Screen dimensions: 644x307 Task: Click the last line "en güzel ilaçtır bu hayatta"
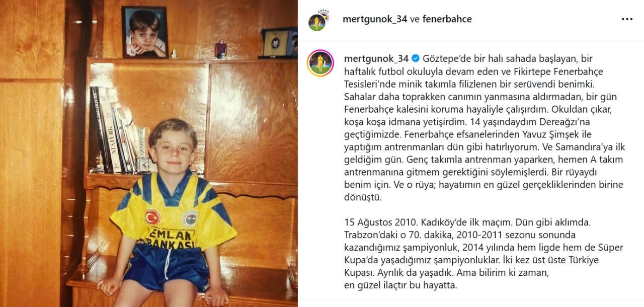coord(400,285)
